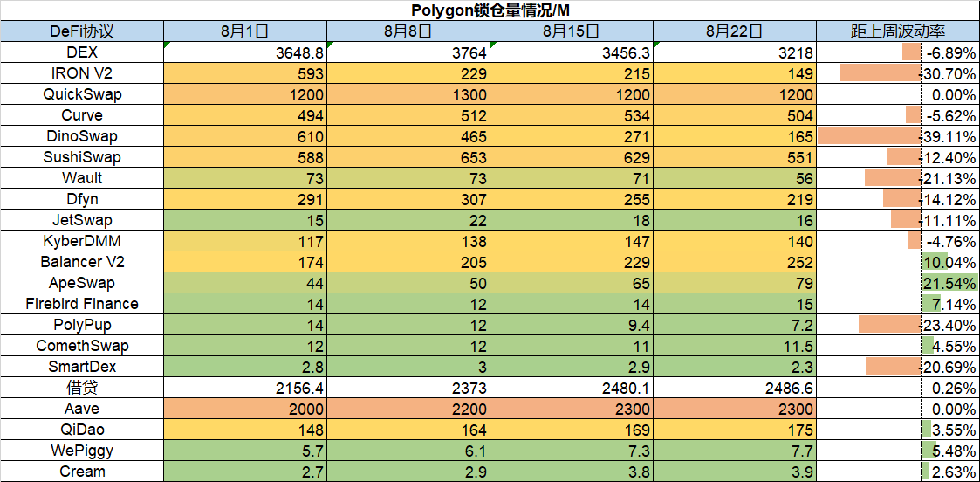Click DinoSwap value 610
Viewport: 980px width, 482px height.
point(245,136)
